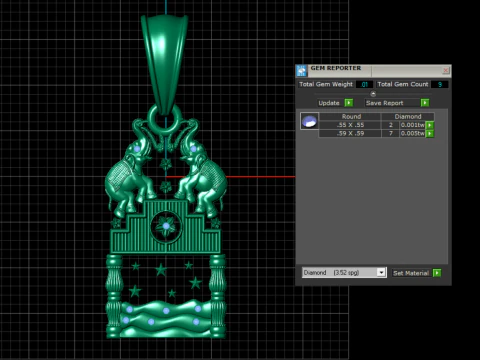Click the green arrow next to Save Report
Viewport: 480px width, 360px height.
click(x=425, y=103)
